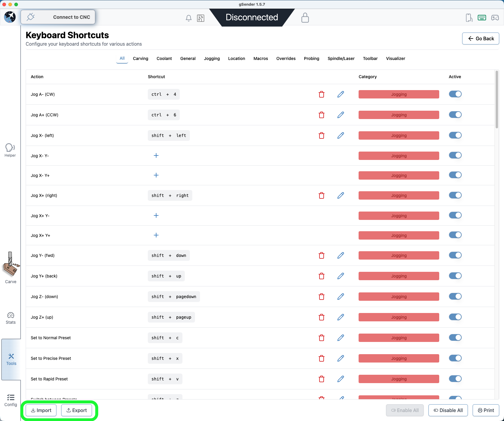This screenshot has height=421, width=504.
Task: Disable the Jog Y+ (back) shortcut toggle
Action: tap(455, 276)
